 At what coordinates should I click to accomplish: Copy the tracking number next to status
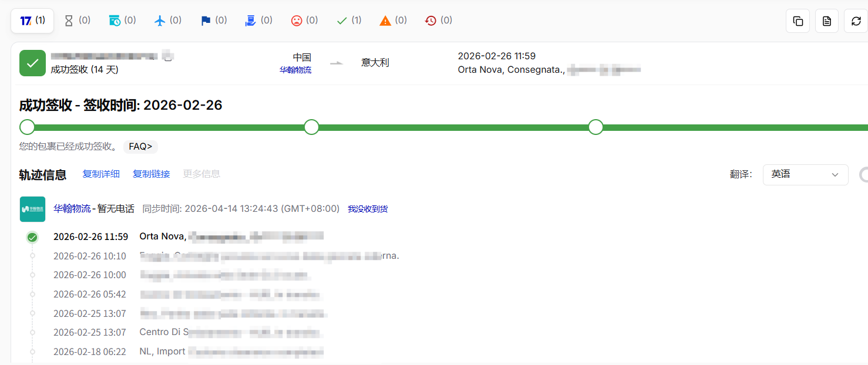click(168, 57)
